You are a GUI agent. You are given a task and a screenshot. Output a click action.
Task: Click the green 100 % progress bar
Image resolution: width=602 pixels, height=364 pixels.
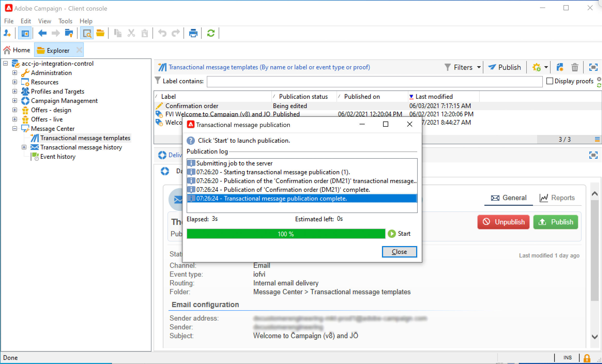tap(286, 234)
